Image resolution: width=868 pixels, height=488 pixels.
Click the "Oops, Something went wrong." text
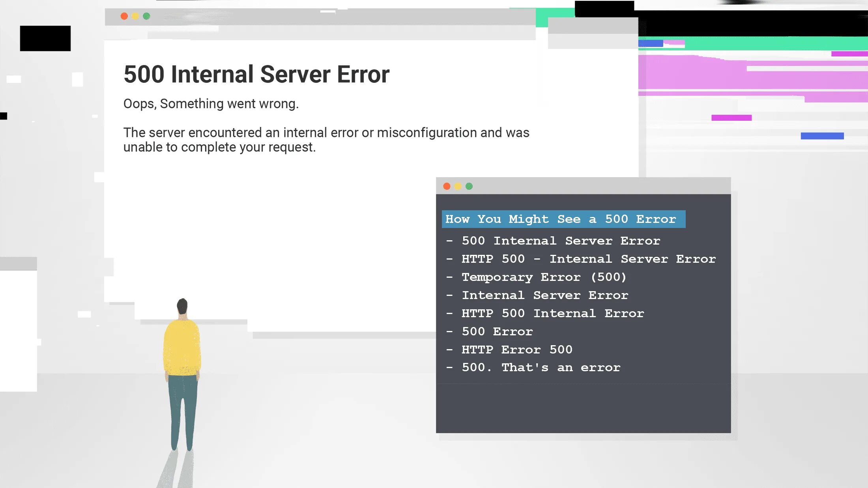211,104
